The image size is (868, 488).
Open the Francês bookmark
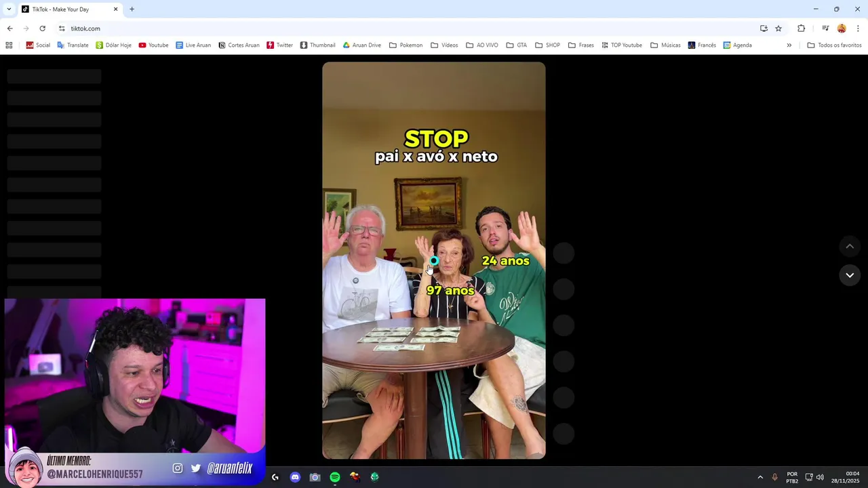coord(702,45)
